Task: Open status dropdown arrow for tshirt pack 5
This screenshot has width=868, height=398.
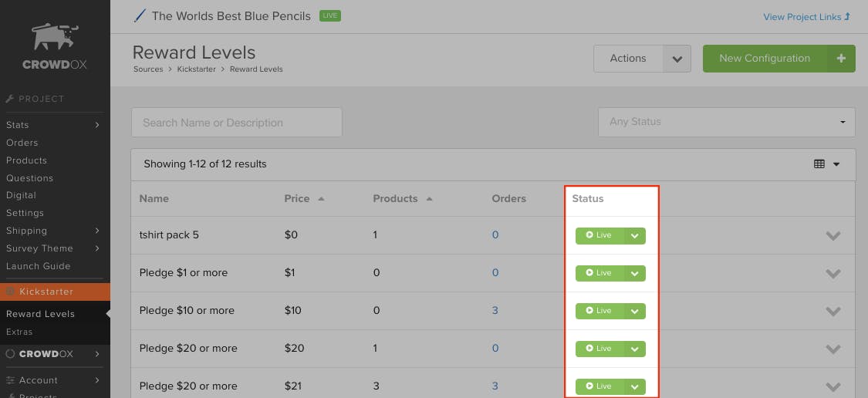Action: click(x=635, y=236)
